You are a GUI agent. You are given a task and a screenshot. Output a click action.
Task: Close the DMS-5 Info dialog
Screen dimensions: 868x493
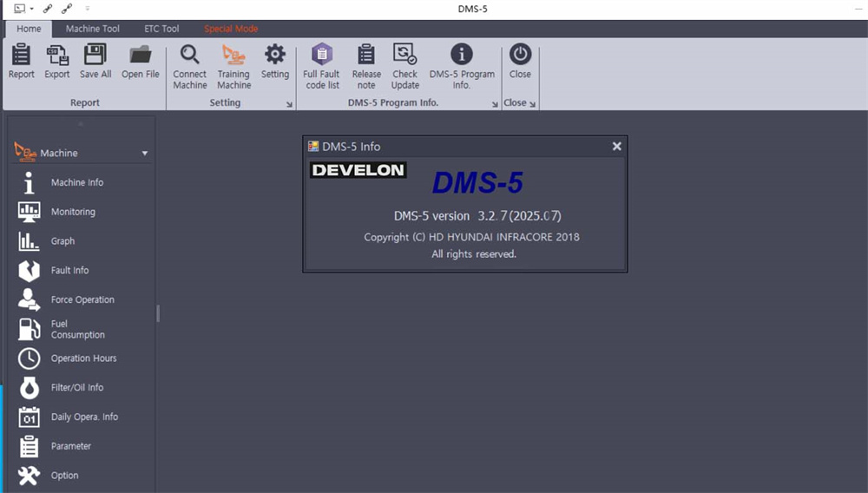(x=616, y=147)
